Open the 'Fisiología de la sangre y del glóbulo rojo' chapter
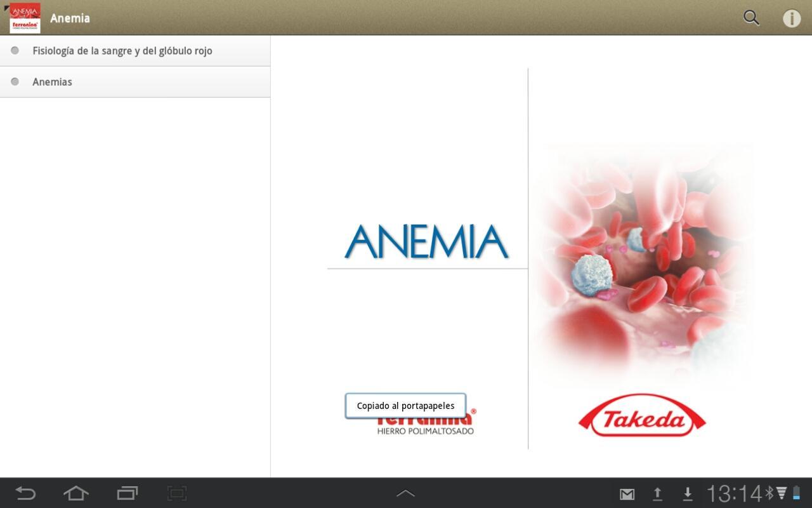 pos(123,50)
